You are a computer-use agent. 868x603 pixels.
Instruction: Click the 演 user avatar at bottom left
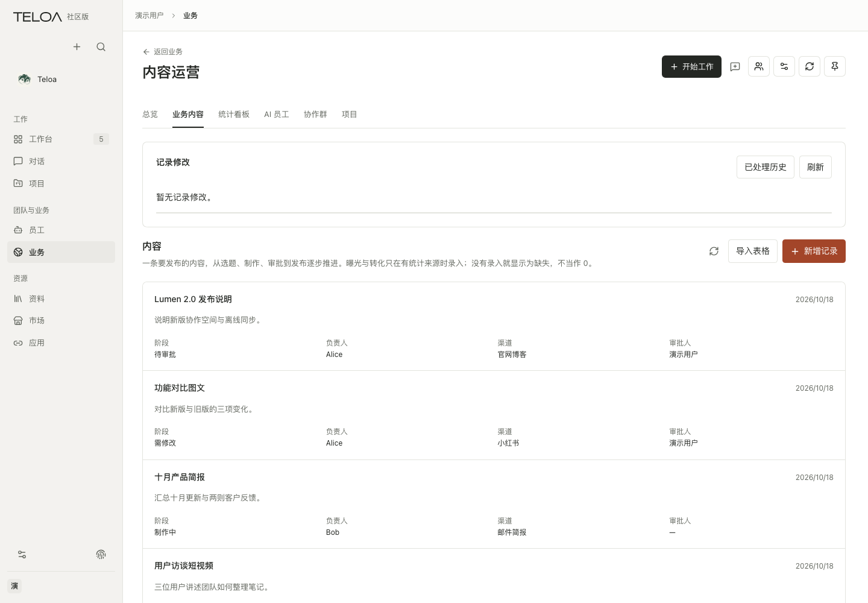coord(14,586)
